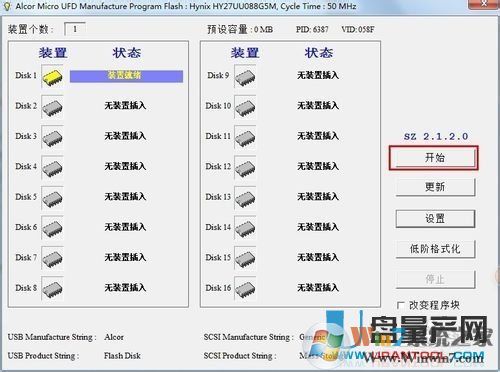Click the Disk 14 chip icon
This screenshot has height=372, width=500.
[x=245, y=228]
